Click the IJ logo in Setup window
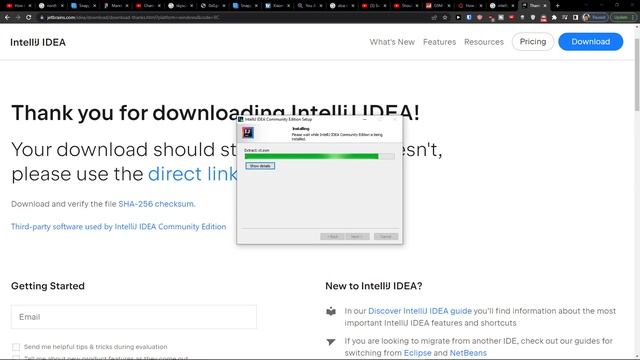This screenshot has width=640, height=360. [248, 132]
